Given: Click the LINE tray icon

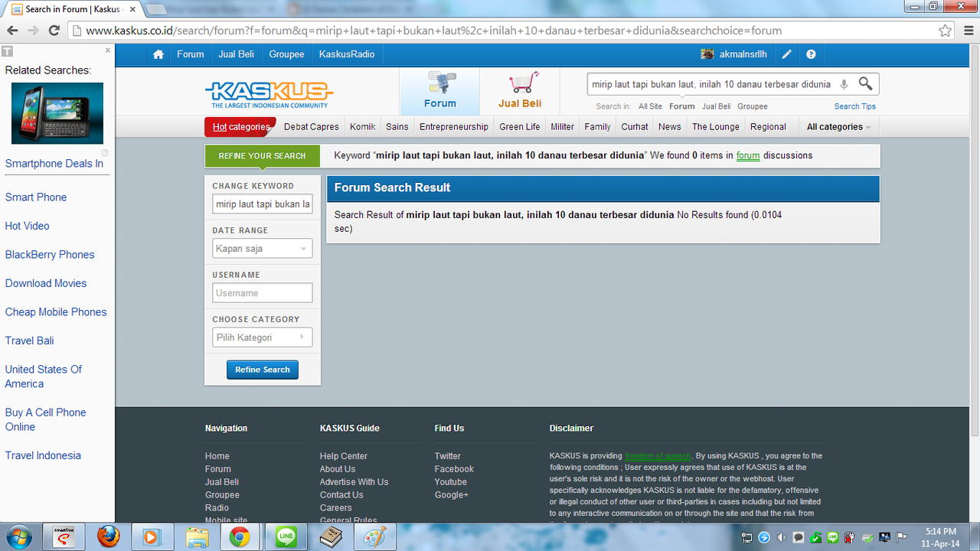Looking at the screenshot, I should [833, 537].
